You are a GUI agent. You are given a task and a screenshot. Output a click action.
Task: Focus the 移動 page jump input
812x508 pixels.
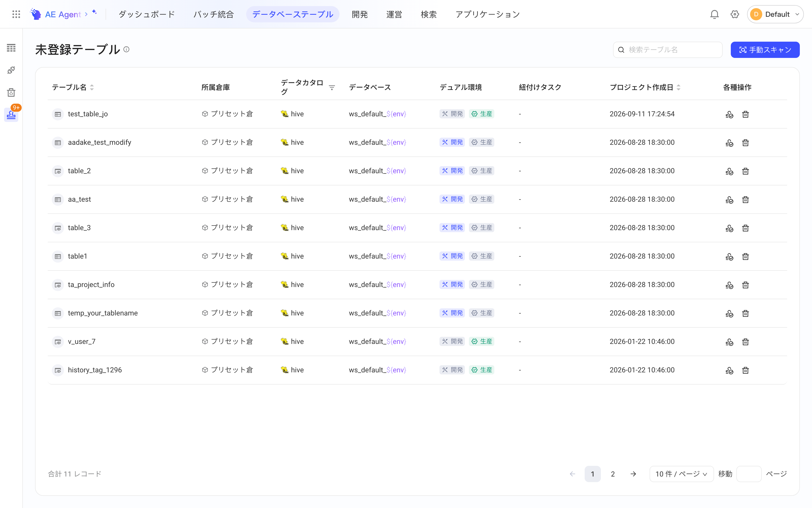click(749, 474)
